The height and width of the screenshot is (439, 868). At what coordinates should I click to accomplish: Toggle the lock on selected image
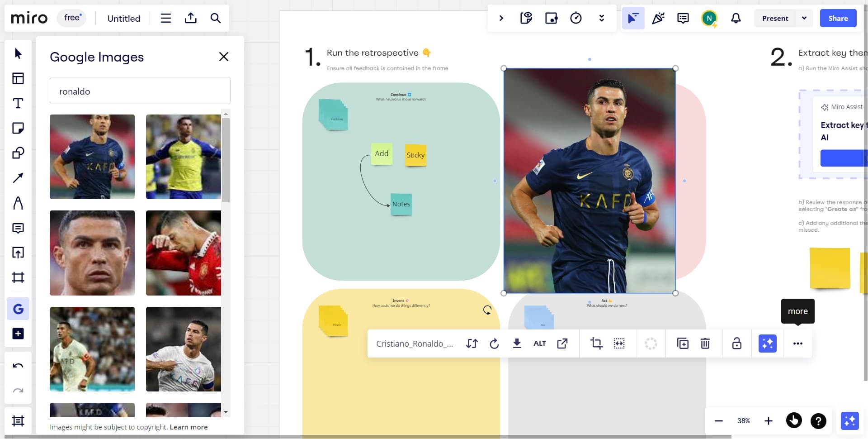736,344
